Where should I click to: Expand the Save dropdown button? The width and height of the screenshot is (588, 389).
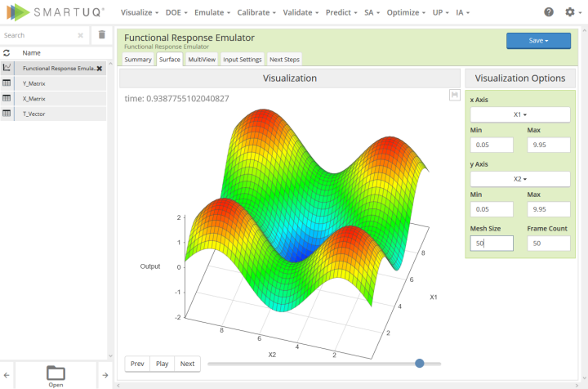[537, 41]
